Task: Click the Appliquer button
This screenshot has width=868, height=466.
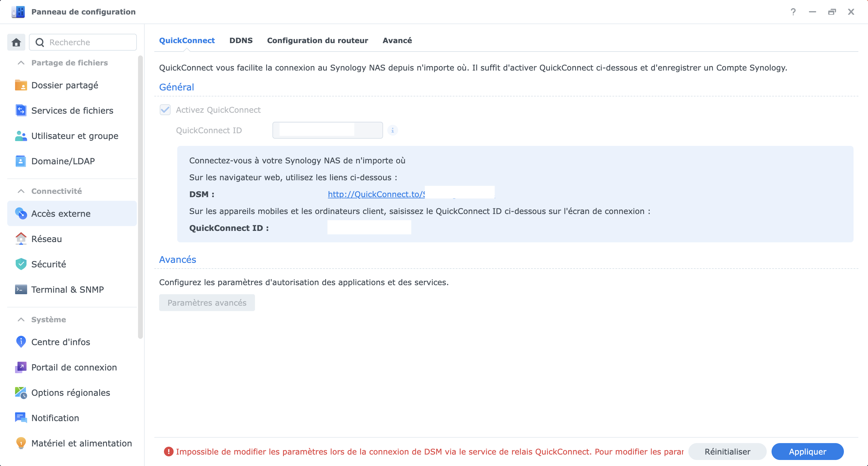Action: pyautogui.click(x=808, y=452)
